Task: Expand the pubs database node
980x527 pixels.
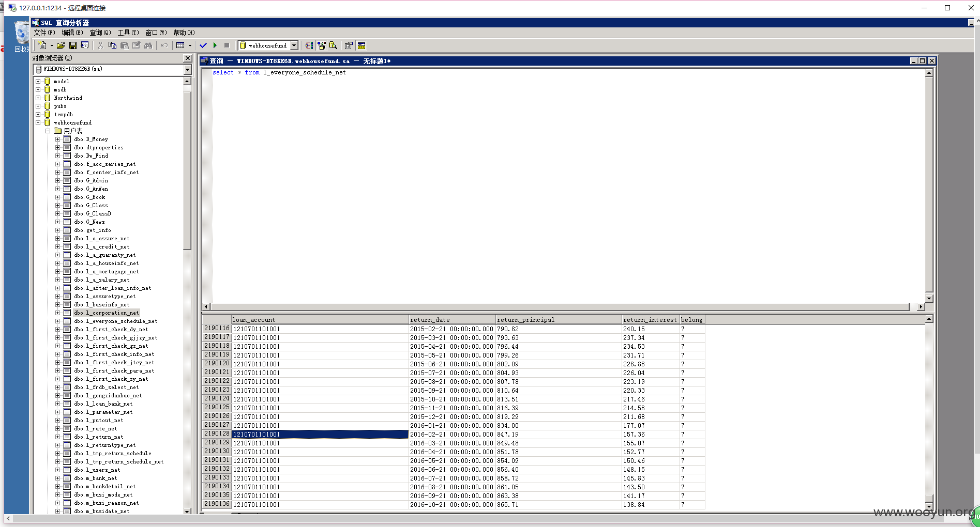Action: pyautogui.click(x=38, y=106)
